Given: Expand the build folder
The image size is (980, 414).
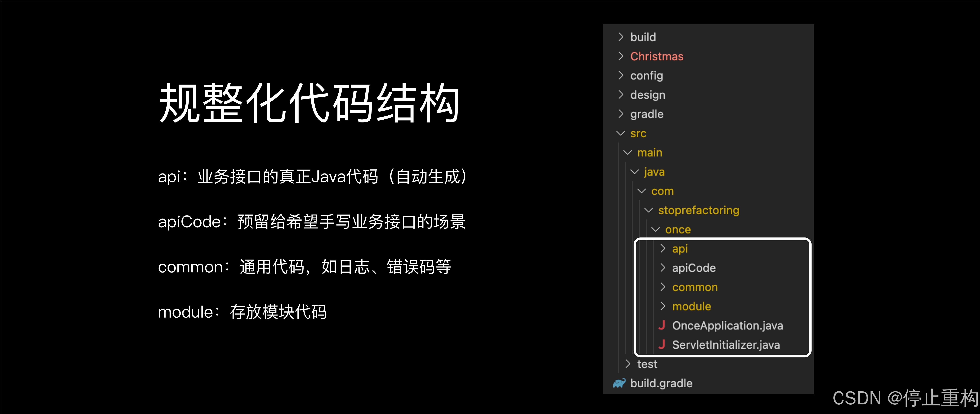Looking at the screenshot, I should (x=621, y=37).
